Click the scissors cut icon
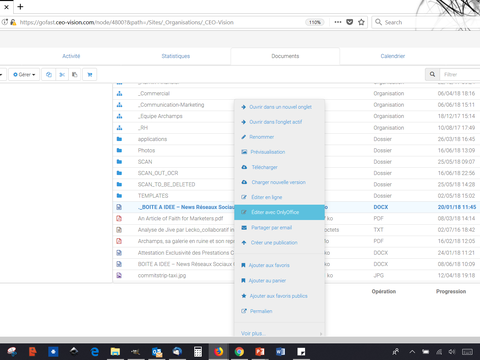Viewport: 480px width, 360px height. pos(62,74)
